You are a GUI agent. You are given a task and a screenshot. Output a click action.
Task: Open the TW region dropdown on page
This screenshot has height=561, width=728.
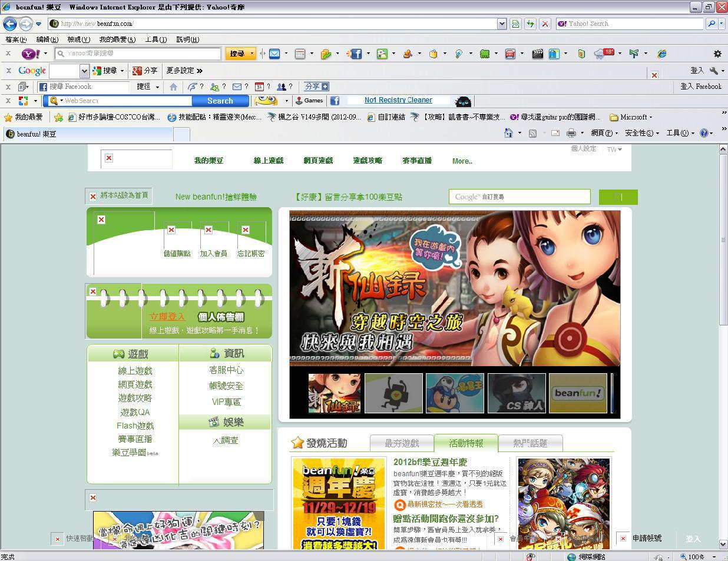click(614, 150)
